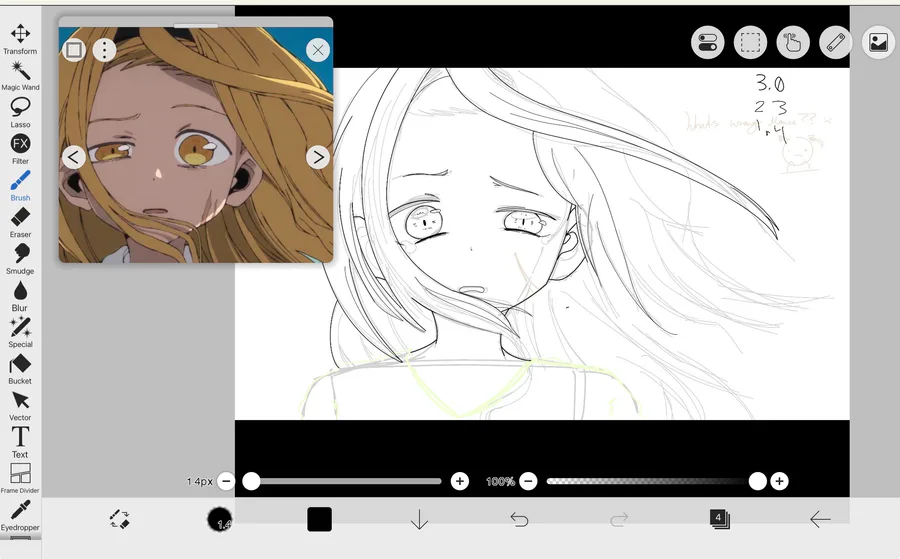900x559 pixels.
Task: Toggle the finger touch mode button
Action: (x=793, y=42)
